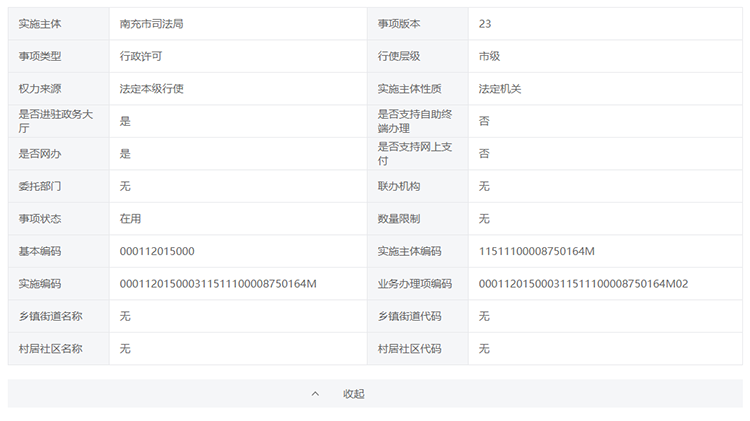
Task: Select the 业务办理项编码 value ending in M02
Action: pos(583,284)
